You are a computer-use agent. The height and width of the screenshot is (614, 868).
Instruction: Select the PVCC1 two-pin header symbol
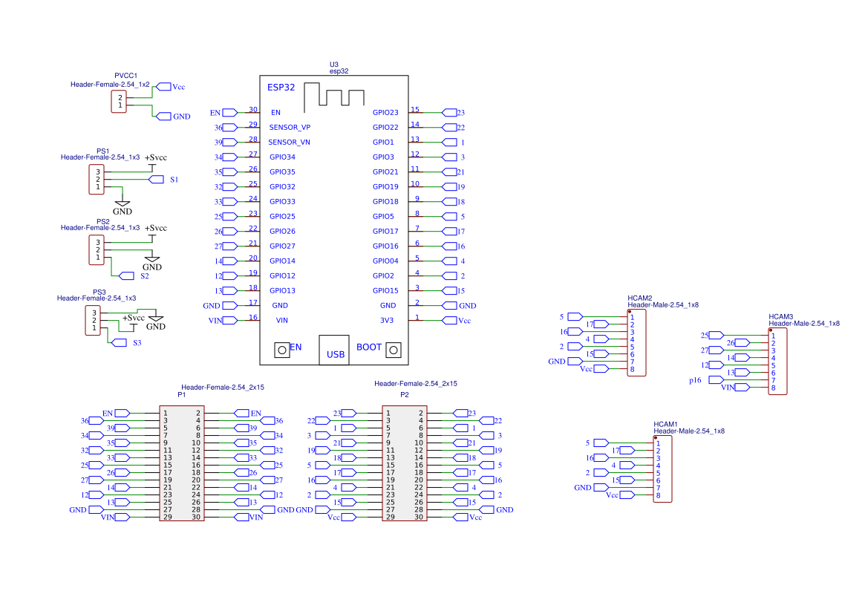[x=119, y=101]
